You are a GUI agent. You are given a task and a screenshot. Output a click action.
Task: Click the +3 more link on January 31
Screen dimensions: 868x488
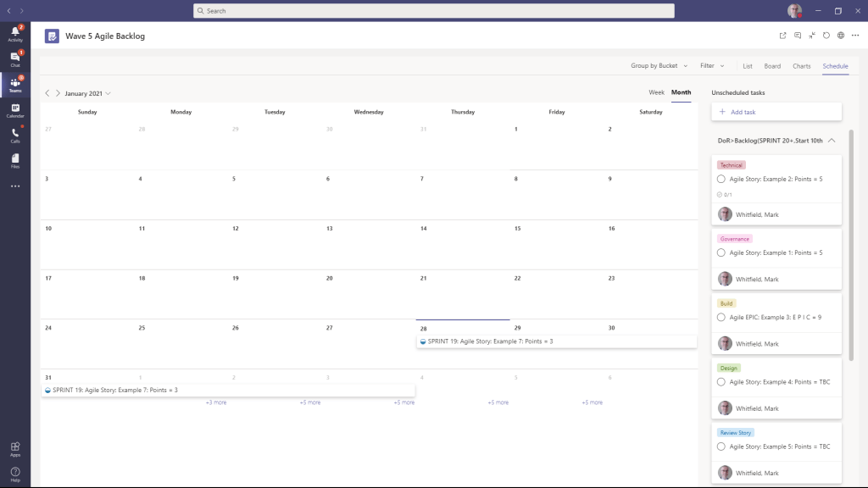pos(217,402)
